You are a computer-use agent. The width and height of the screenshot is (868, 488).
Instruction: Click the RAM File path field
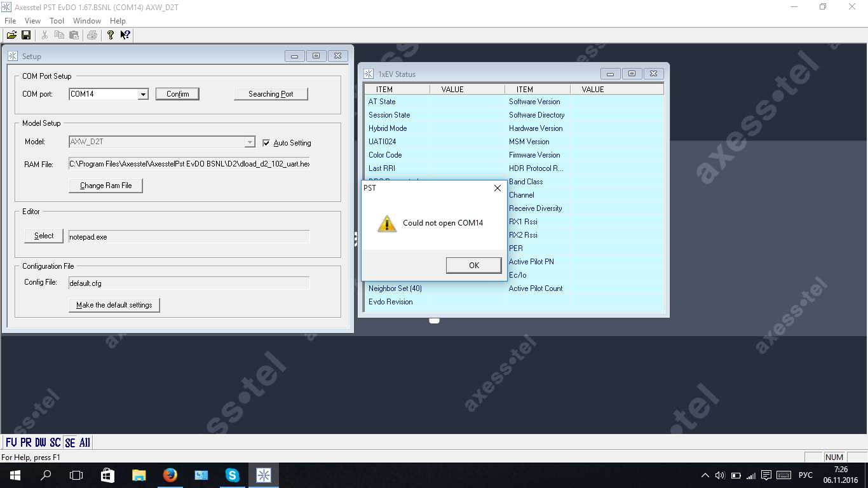tap(189, 164)
